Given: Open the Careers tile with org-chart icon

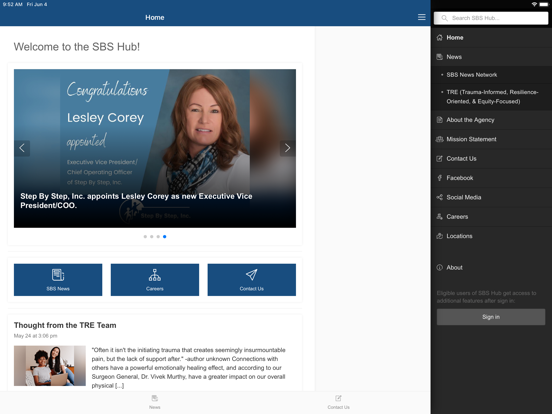Looking at the screenshot, I should click(x=155, y=280).
